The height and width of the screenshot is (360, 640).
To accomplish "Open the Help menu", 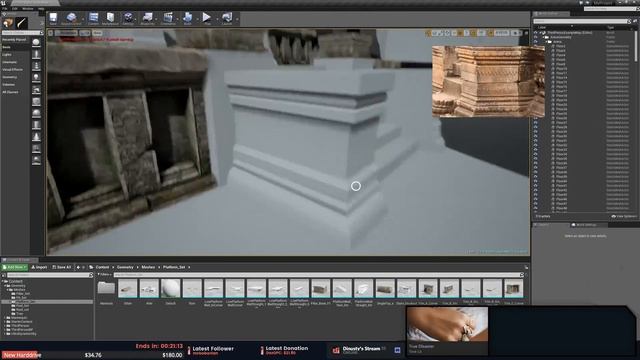I will point(41,9).
